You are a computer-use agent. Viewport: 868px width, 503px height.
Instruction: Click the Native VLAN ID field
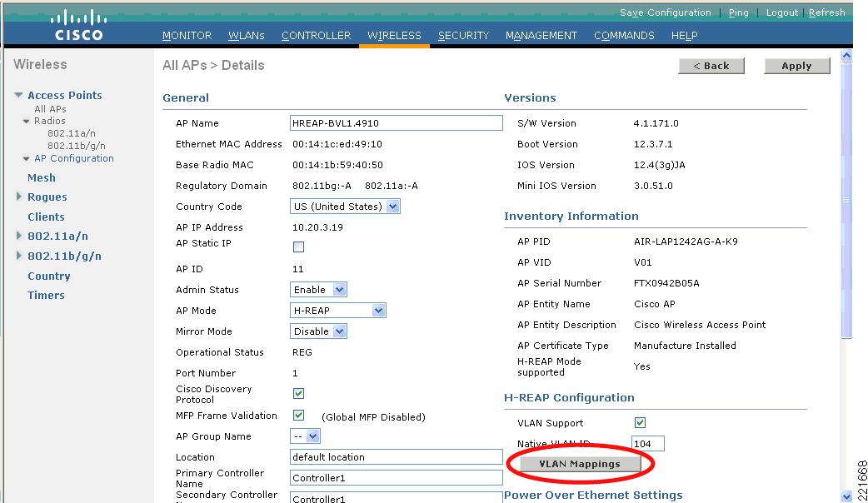(648, 444)
